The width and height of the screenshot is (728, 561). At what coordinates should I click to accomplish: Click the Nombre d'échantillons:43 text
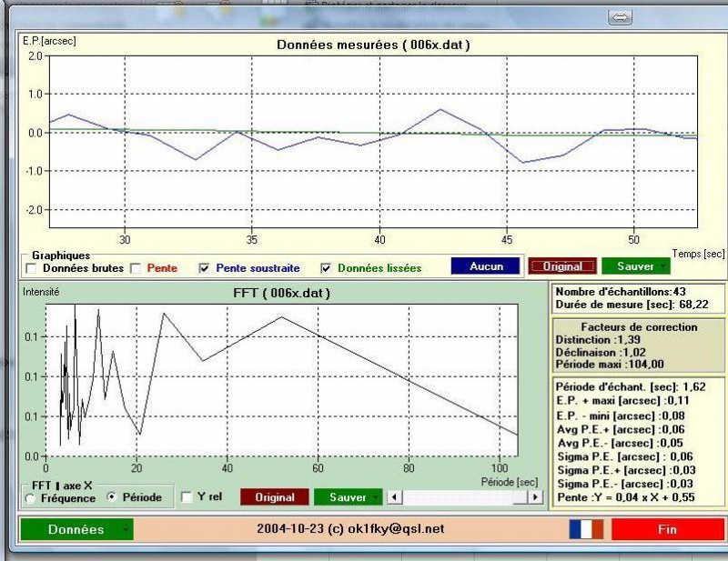[x=621, y=292]
